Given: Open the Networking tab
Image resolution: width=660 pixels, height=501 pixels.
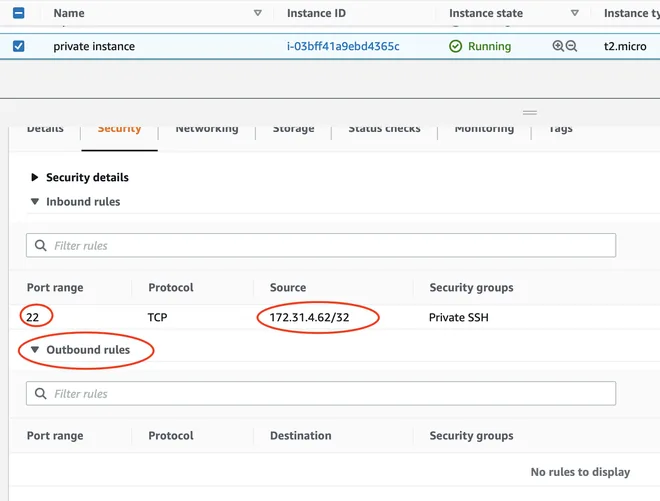Looking at the screenshot, I should tap(207, 128).
